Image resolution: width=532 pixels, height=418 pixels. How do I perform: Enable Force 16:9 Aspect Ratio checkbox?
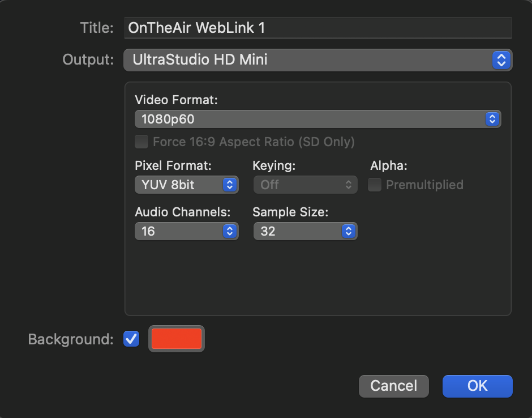pyautogui.click(x=141, y=142)
